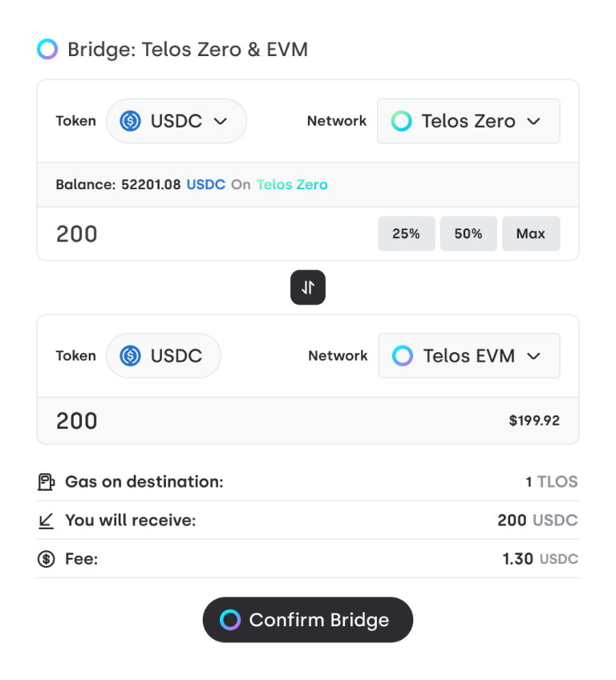Click the dollar Fee icon

click(47, 559)
